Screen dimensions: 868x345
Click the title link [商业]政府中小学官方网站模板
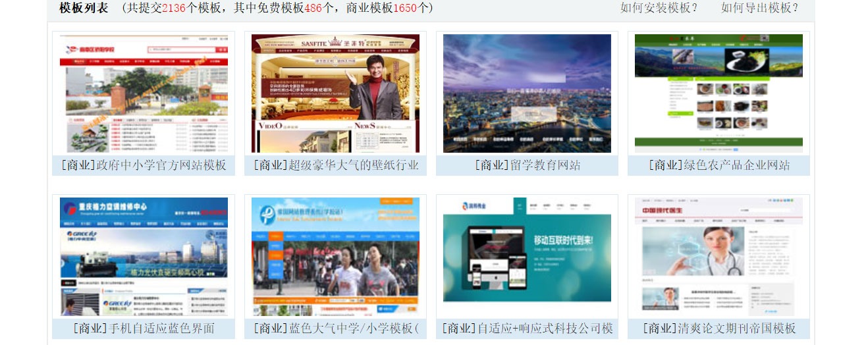144,165
